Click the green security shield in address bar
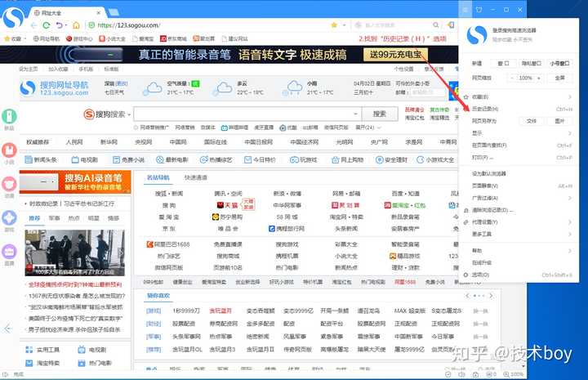The height and width of the screenshot is (380, 588). coord(91,25)
